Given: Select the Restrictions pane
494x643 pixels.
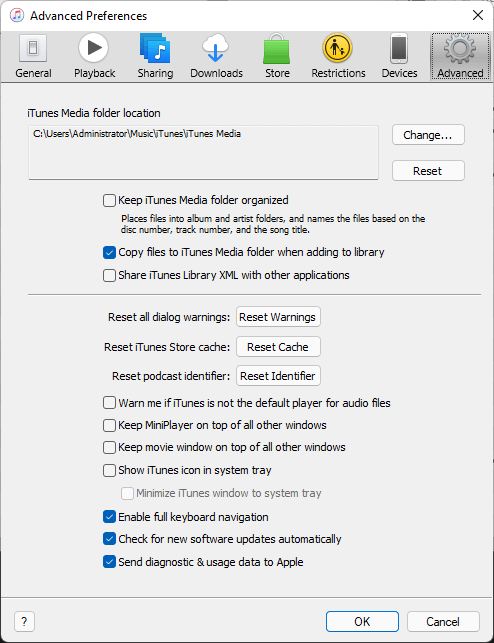Looking at the screenshot, I should 338,57.
